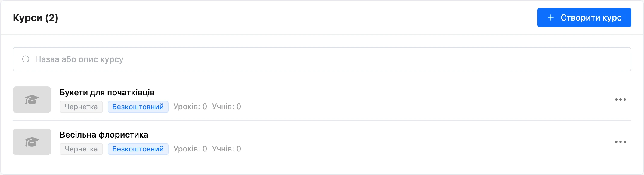Screen dimensions: 644x175
Task: Click the Курси (2) heading
Action: click(x=36, y=18)
